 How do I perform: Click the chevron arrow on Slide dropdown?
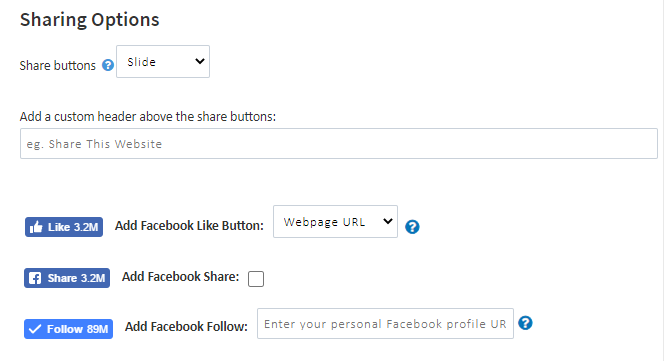(x=199, y=61)
